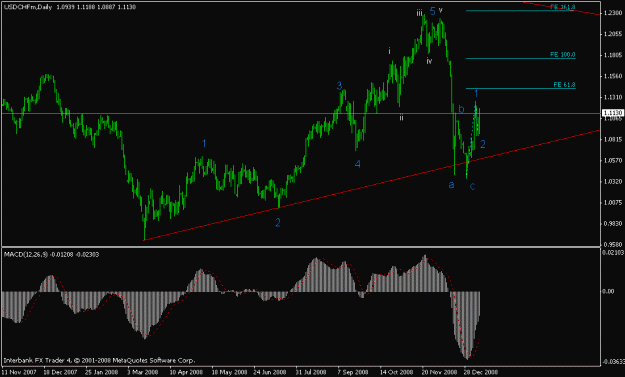Click the highlighted 1.1130 current price tag
The image size is (625, 377).
pos(612,113)
